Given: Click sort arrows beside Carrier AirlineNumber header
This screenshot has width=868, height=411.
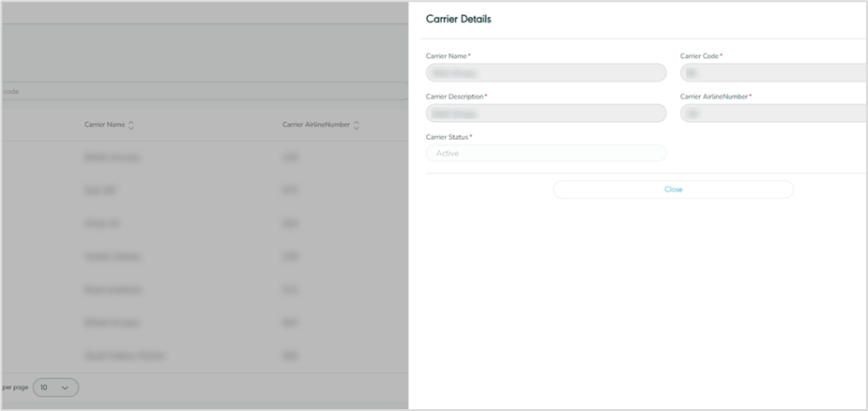Looking at the screenshot, I should [x=357, y=125].
